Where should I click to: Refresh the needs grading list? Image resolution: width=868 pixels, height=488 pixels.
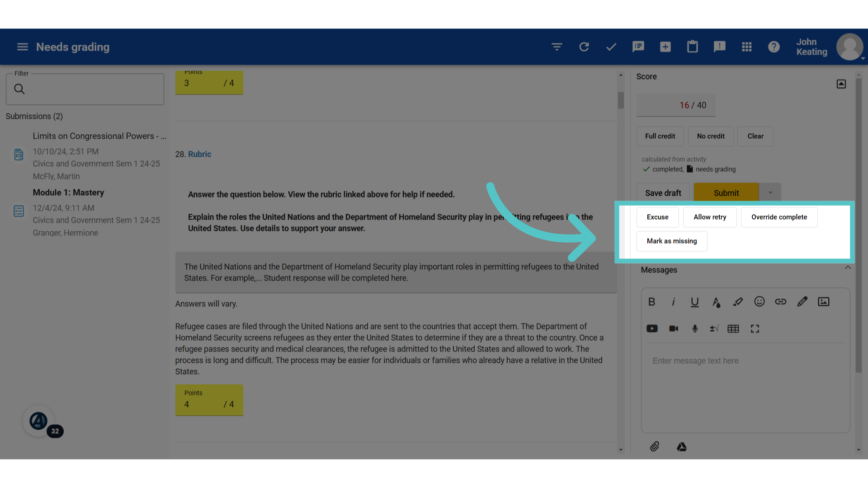584,47
